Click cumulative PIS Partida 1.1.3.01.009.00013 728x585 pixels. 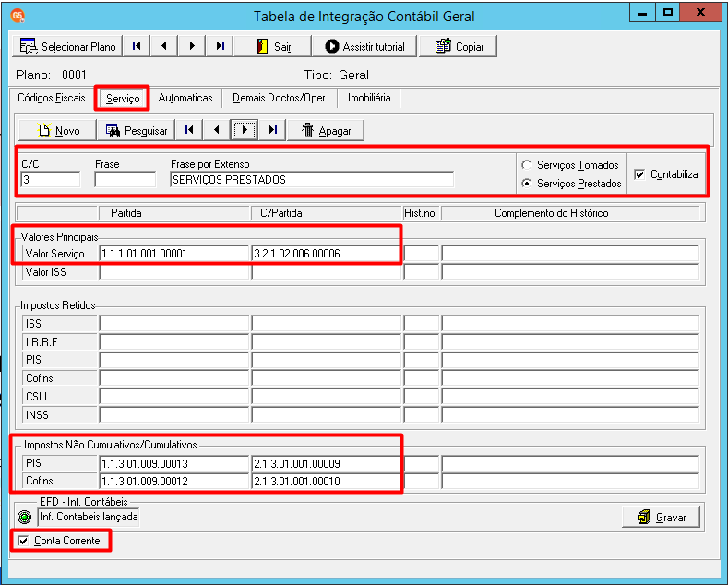click(174, 463)
